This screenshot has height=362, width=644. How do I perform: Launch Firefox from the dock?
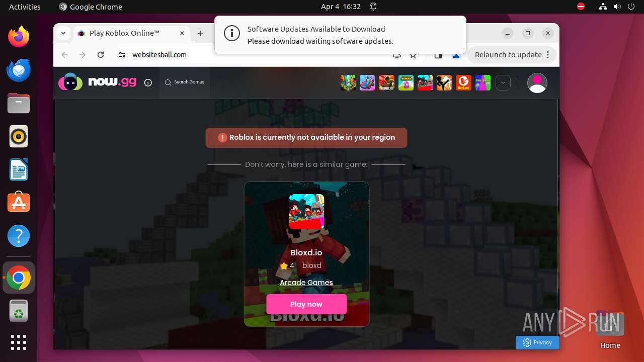pyautogui.click(x=19, y=37)
